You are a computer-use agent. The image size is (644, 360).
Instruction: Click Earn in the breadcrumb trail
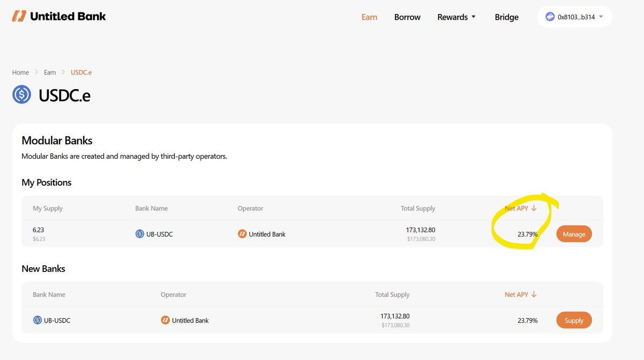(x=50, y=72)
